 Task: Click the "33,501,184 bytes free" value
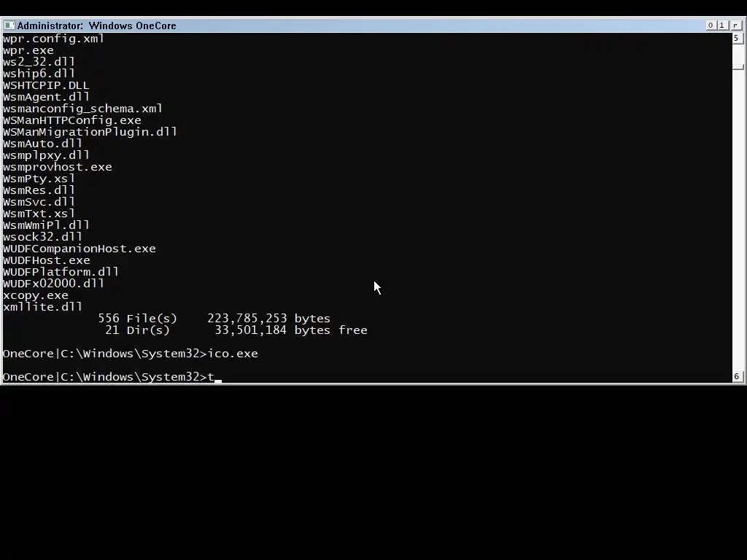tap(291, 330)
